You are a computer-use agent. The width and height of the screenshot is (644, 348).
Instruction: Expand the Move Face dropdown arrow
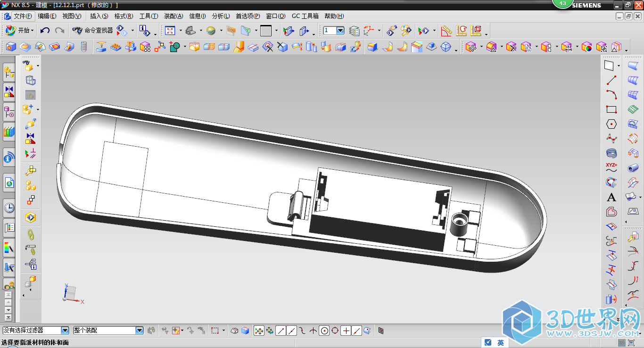[481, 47]
